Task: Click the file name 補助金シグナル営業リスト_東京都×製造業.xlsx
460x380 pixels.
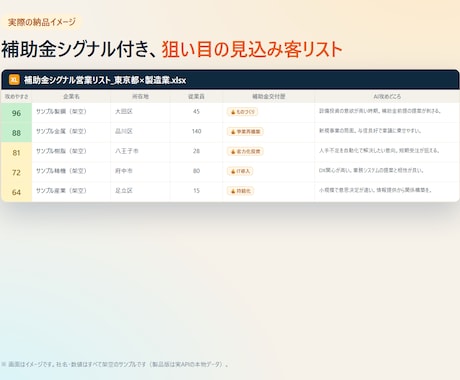Action: 105,80
